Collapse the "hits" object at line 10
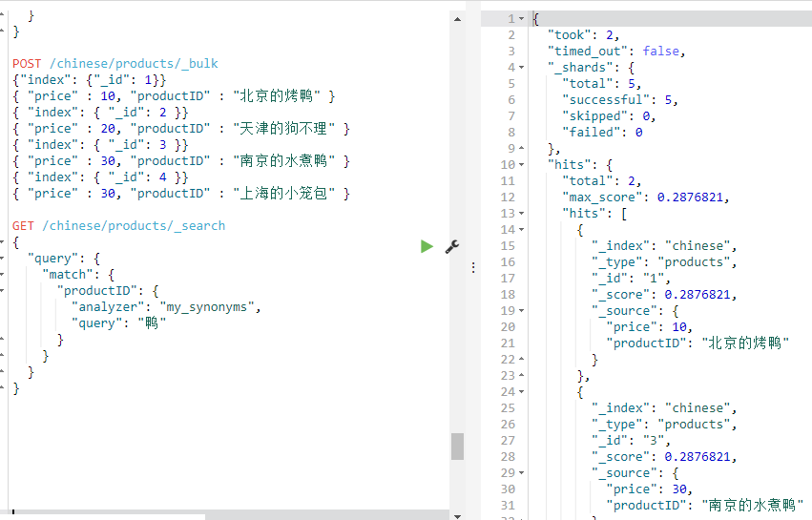 pos(522,165)
